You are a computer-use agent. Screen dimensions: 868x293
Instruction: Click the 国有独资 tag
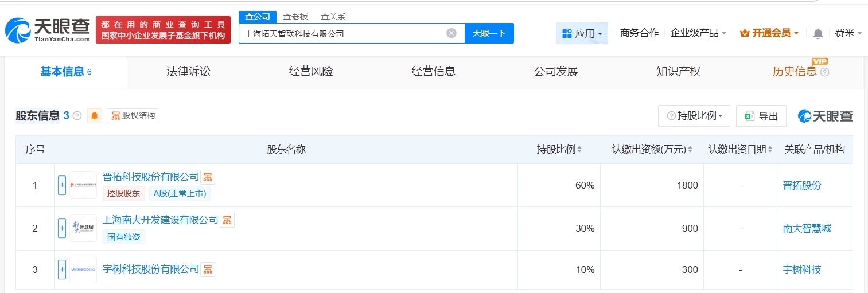[124, 237]
